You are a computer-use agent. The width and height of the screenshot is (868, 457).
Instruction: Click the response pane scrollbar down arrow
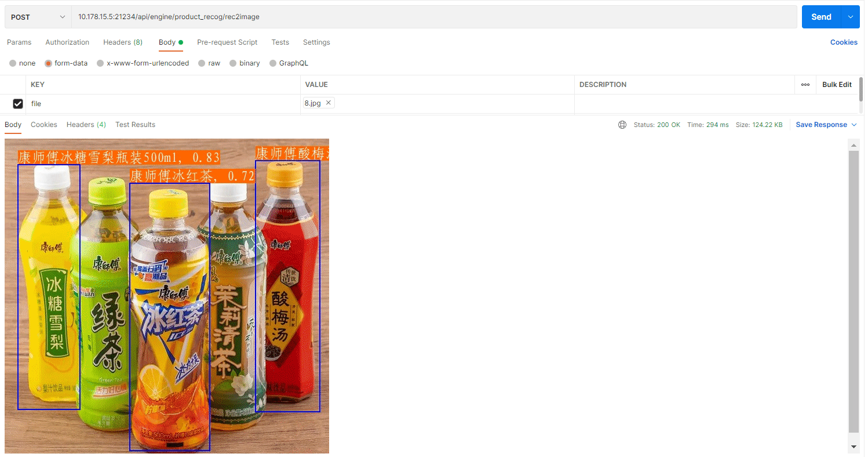coord(854,447)
